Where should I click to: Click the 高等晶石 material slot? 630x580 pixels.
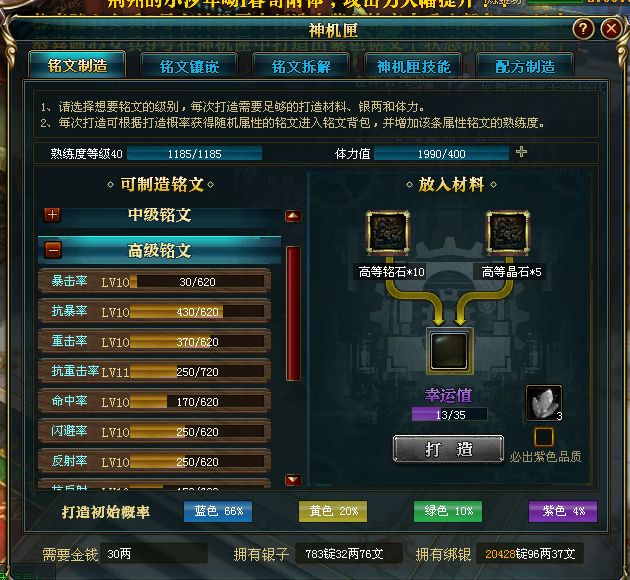pyautogui.click(x=508, y=233)
